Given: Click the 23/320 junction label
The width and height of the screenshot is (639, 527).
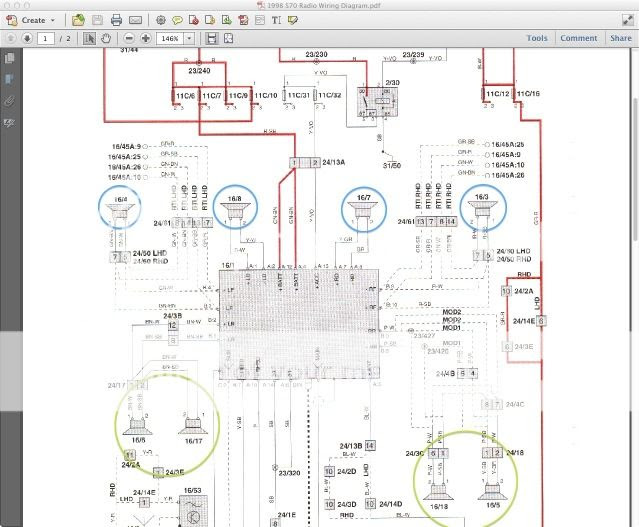Looking at the screenshot, I should (x=289, y=473).
